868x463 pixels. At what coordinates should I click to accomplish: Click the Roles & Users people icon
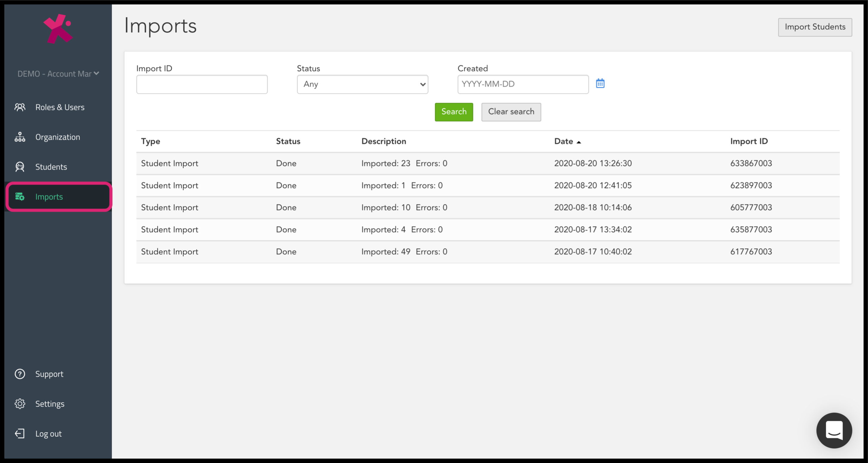pyautogui.click(x=20, y=107)
